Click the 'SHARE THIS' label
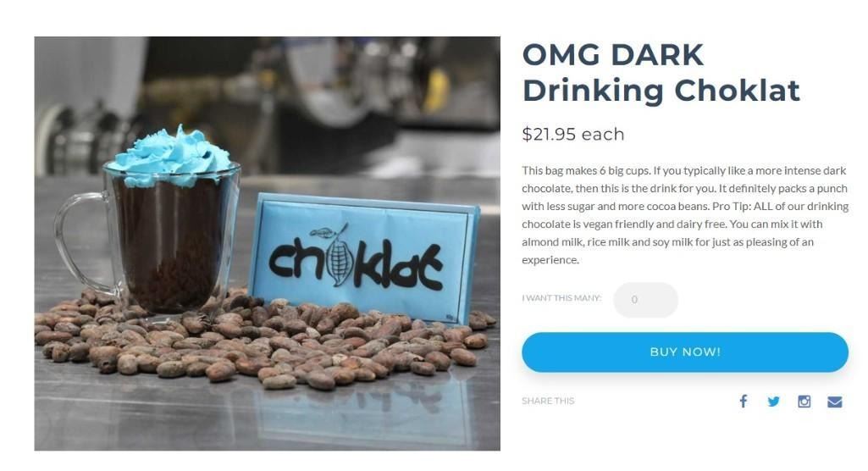 point(548,401)
